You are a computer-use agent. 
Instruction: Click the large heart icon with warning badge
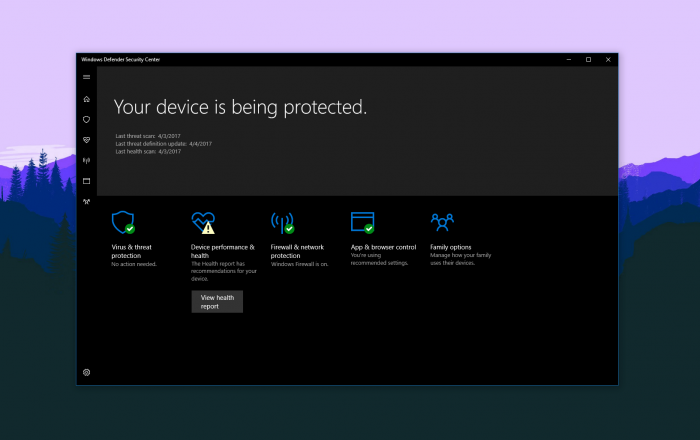coord(203,222)
